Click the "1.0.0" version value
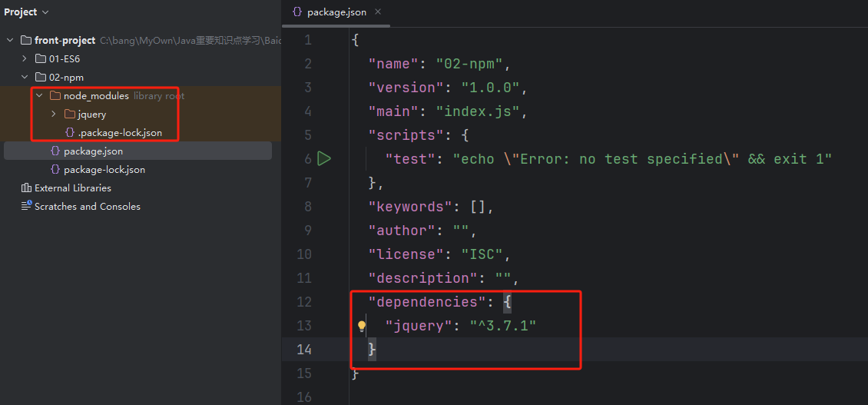868x405 pixels. click(491, 88)
